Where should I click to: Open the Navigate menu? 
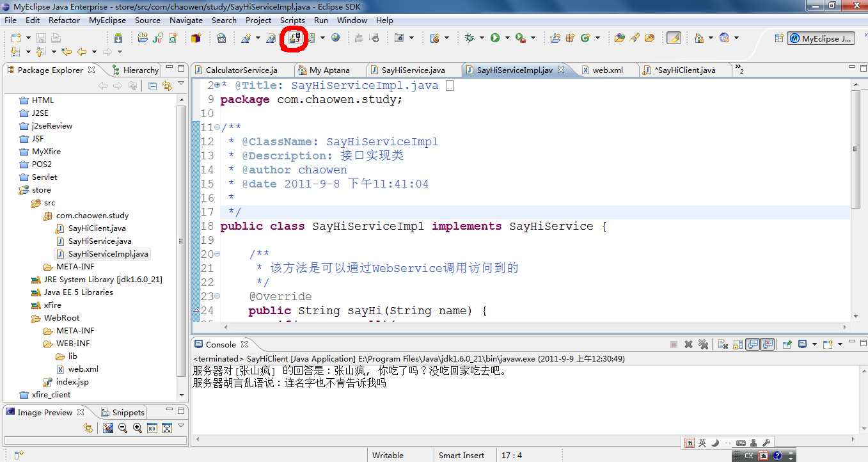186,20
